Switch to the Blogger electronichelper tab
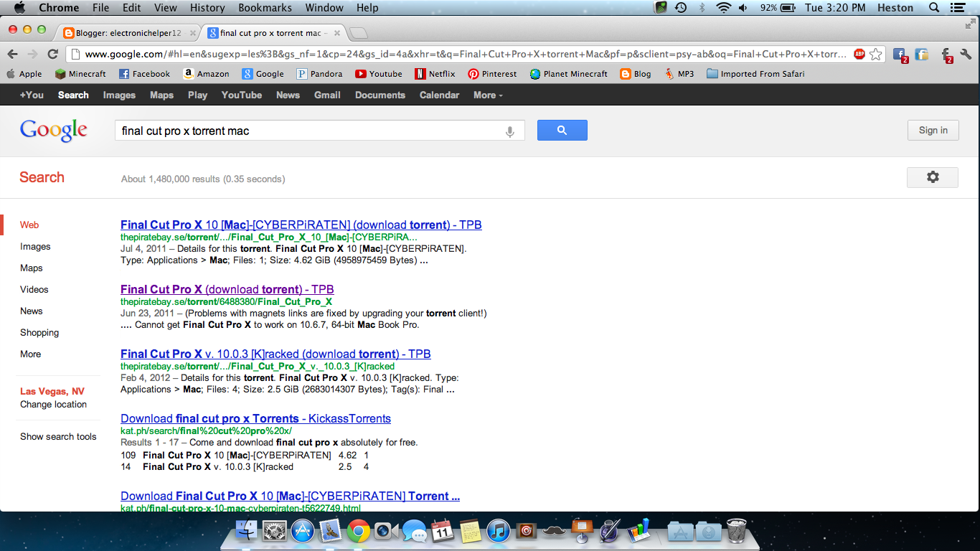Image resolution: width=980 pixels, height=551 pixels. click(x=128, y=33)
